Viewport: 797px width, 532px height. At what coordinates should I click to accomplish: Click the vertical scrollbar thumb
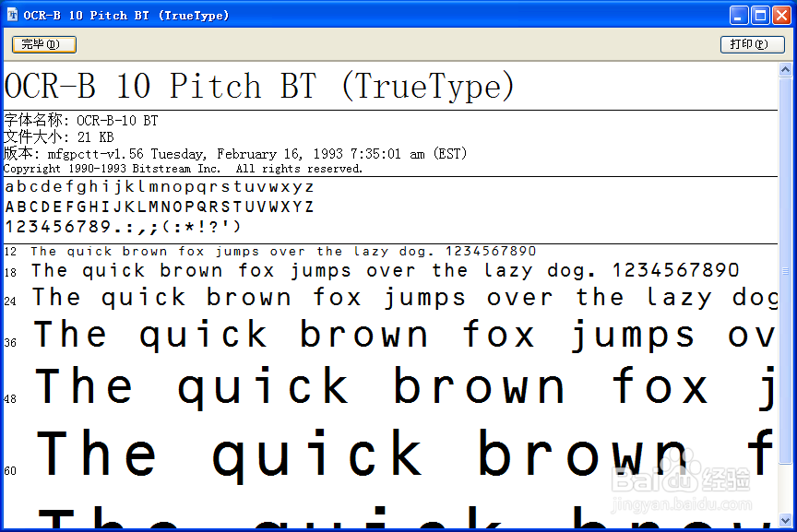(x=785, y=270)
